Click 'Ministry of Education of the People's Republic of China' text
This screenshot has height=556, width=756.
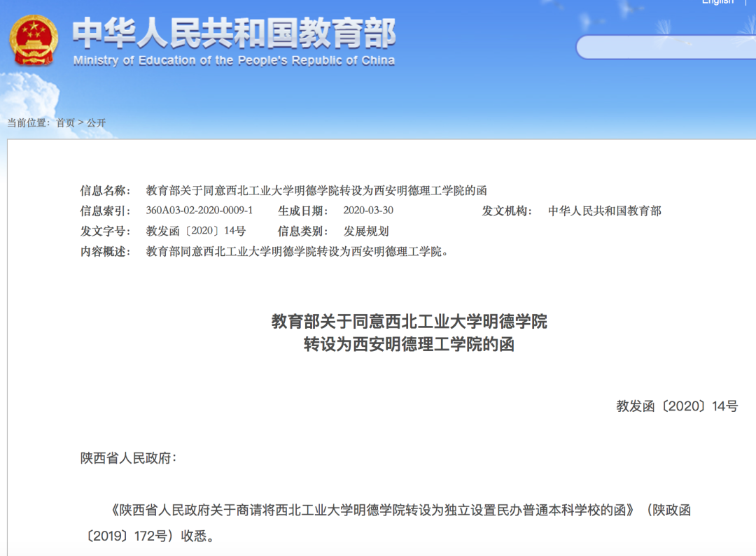pos(234,61)
